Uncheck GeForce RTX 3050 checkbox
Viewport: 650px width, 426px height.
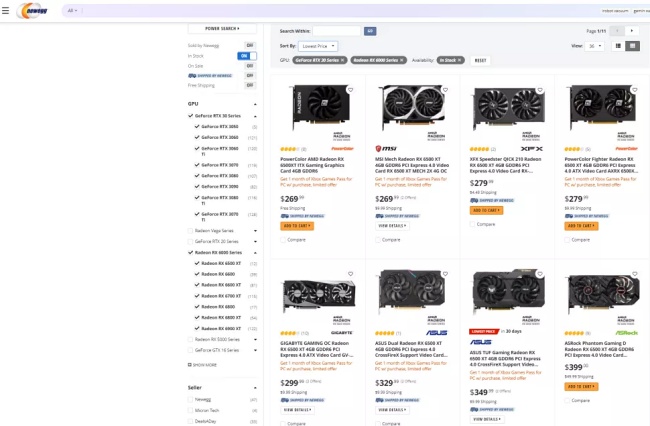point(197,126)
